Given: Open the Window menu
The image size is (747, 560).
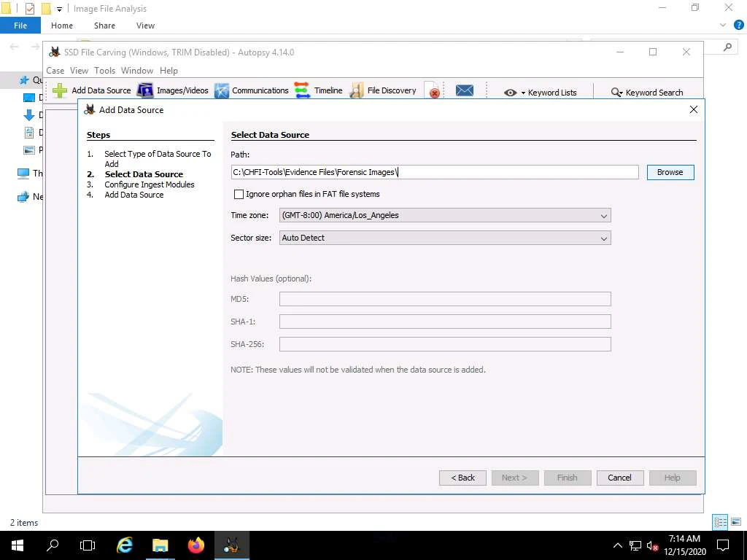Looking at the screenshot, I should [137, 71].
